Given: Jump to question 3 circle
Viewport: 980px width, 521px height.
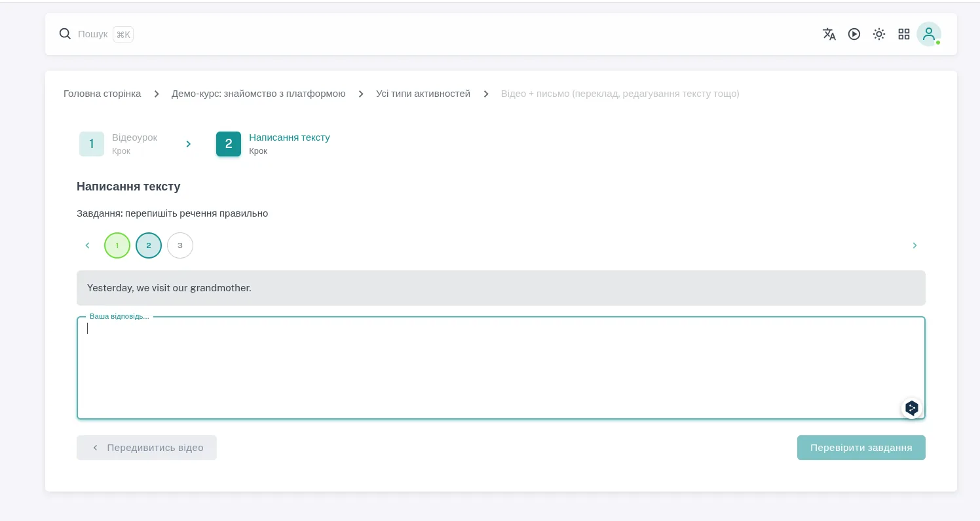Looking at the screenshot, I should [180, 245].
